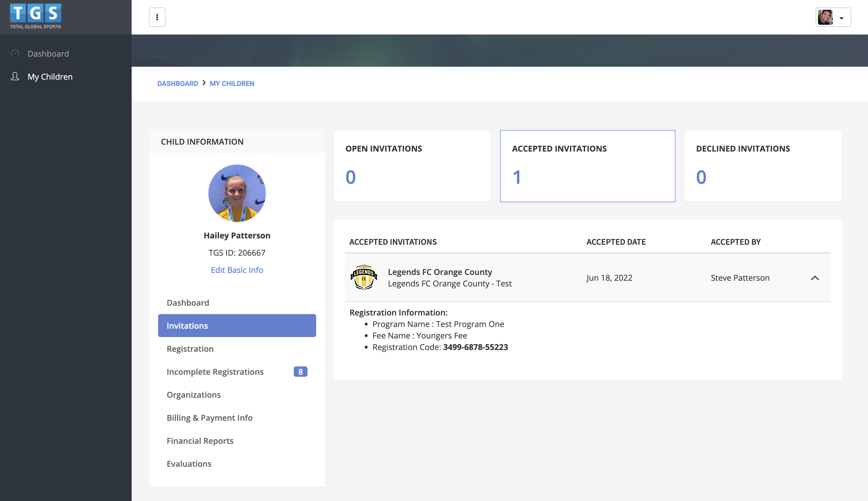Collapse the Legends FC invitation row
Image resolution: width=868 pixels, height=501 pixels.
coord(815,278)
